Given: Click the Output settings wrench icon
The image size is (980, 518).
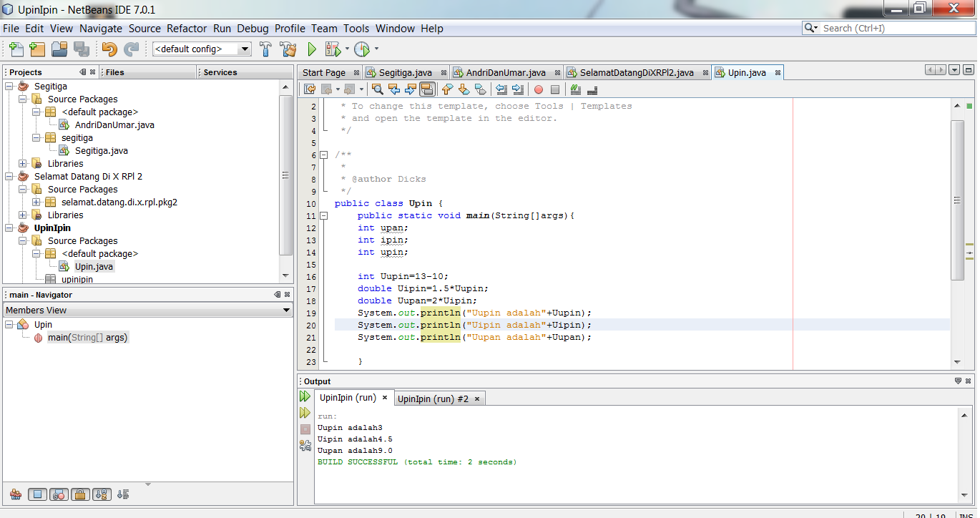Looking at the screenshot, I should [x=305, y=445].
